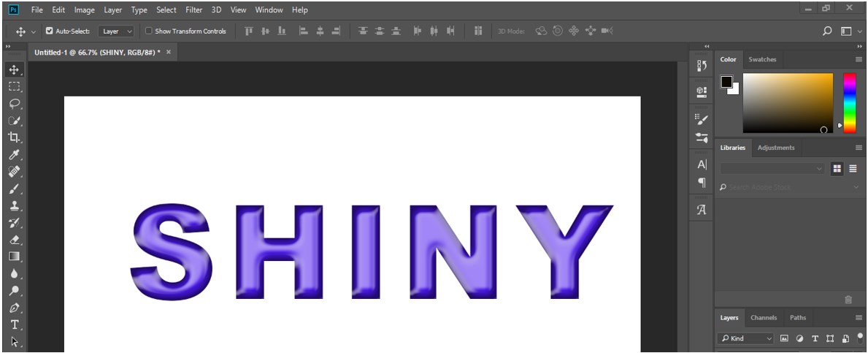Select the Brush tool
This screenshot has height=353, width=868.
(x=14, y=189)
